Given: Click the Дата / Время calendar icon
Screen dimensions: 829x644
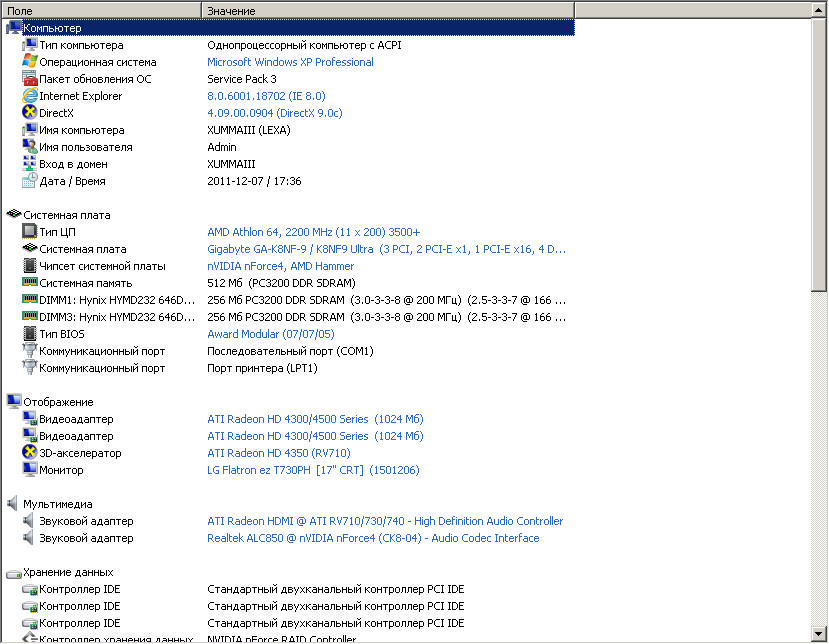Looking at the screenshot, I should (30, 181).
